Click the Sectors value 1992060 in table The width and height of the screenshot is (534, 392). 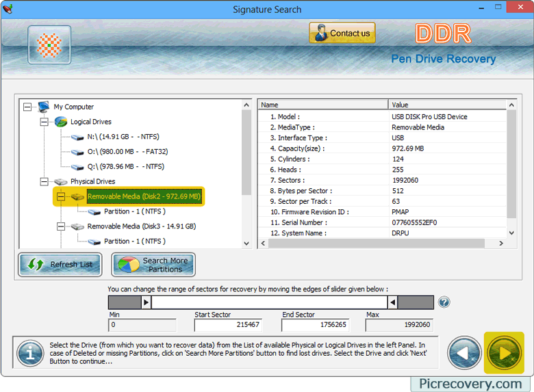point(405,181)
